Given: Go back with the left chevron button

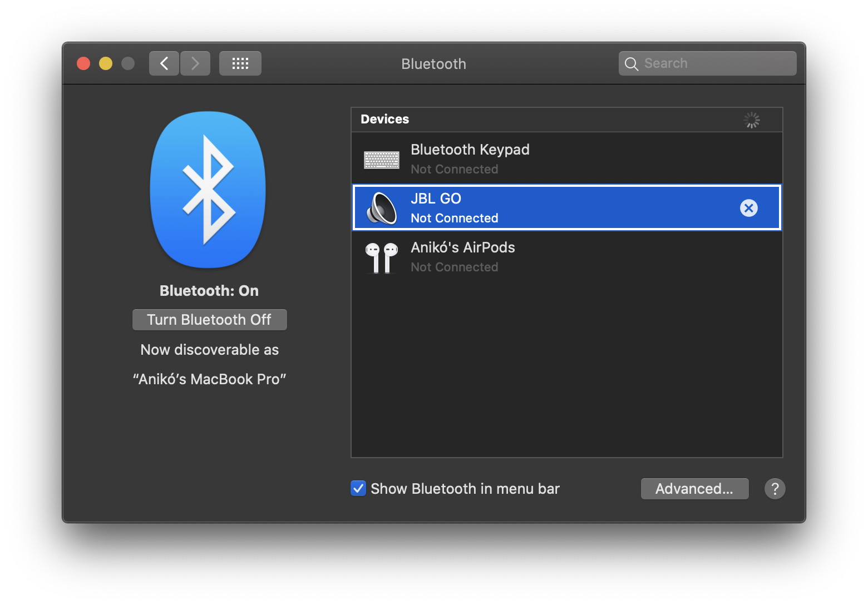Looking at the screenshot, I should coord(164,63).
